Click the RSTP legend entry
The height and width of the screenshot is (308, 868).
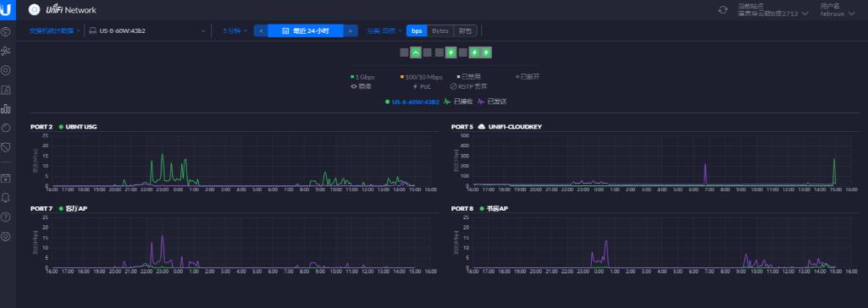[468, 86]
